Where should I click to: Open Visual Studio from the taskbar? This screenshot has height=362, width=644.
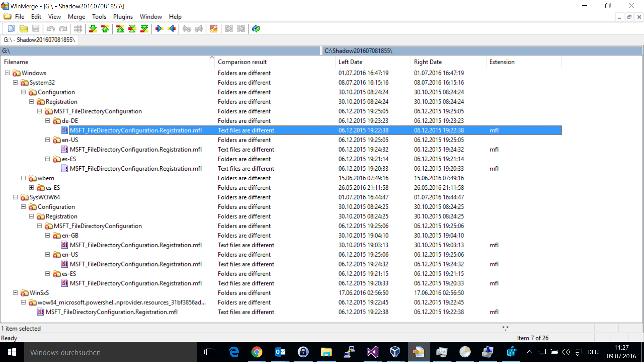tap(372, 352)
